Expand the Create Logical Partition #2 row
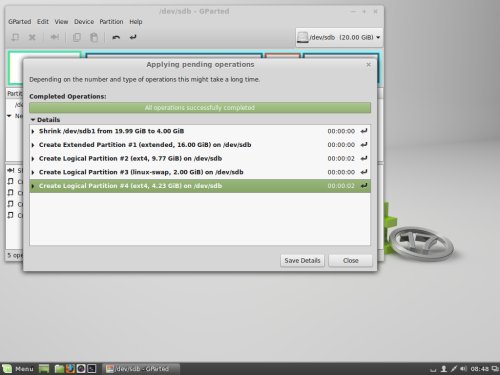This screenshot has width=500, height=375. 33,159
